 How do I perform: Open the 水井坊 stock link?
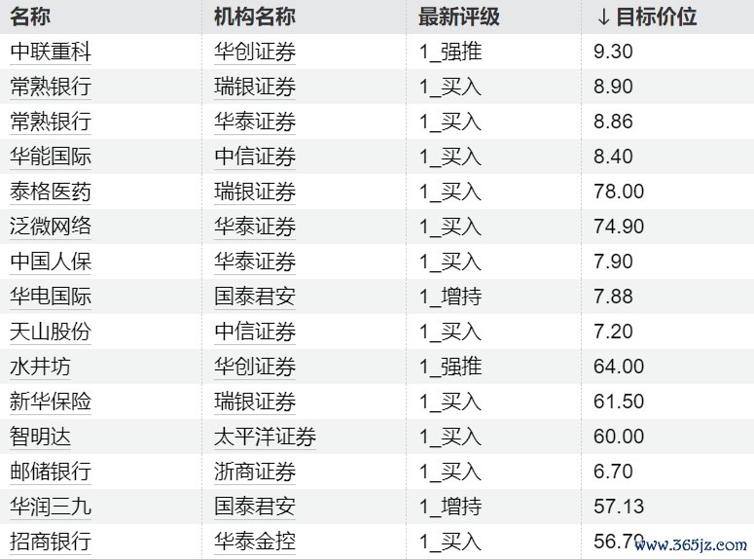[x=40, y=367]
